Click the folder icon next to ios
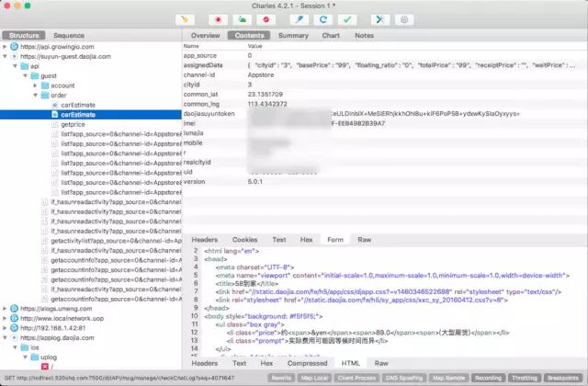The image size is (588, 386). [x=25, y=347]
